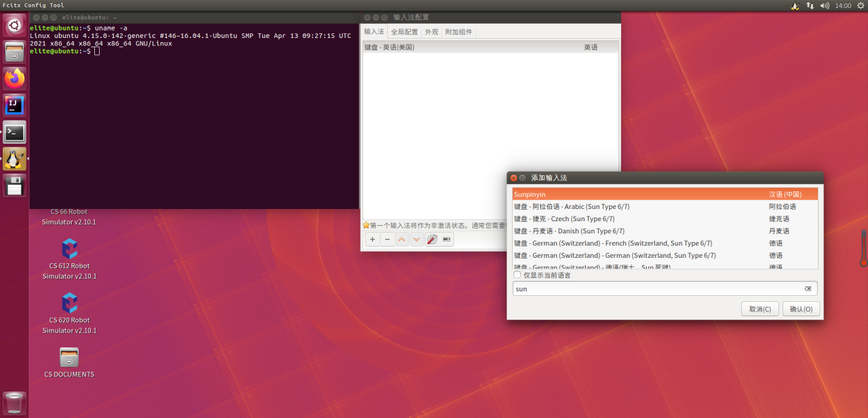This screenshot has height=418, width=868.
Task: Switch to the 全局配置 tab
Action: pyautogui.click(x=404, y=32)
